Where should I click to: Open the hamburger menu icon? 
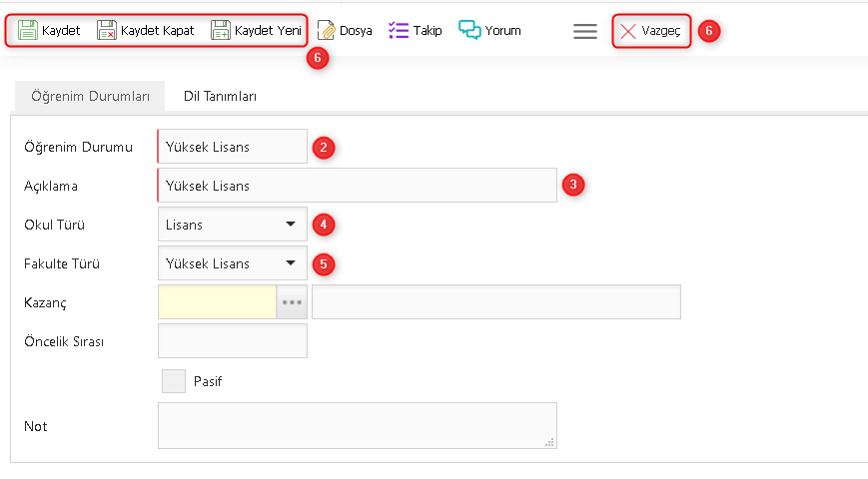click(x=585, y=31)
